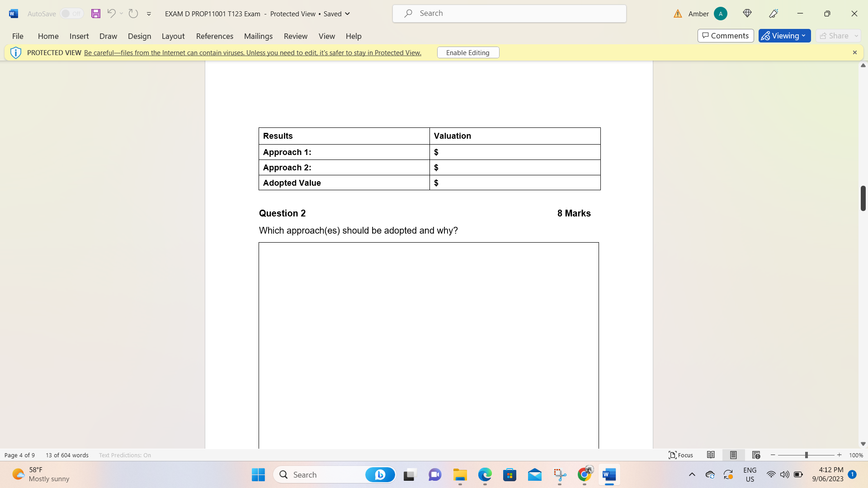Viewport: 868px width, 488px height.
Task: Click the Redo icon in quick access
Action: (x=133, y=14)
